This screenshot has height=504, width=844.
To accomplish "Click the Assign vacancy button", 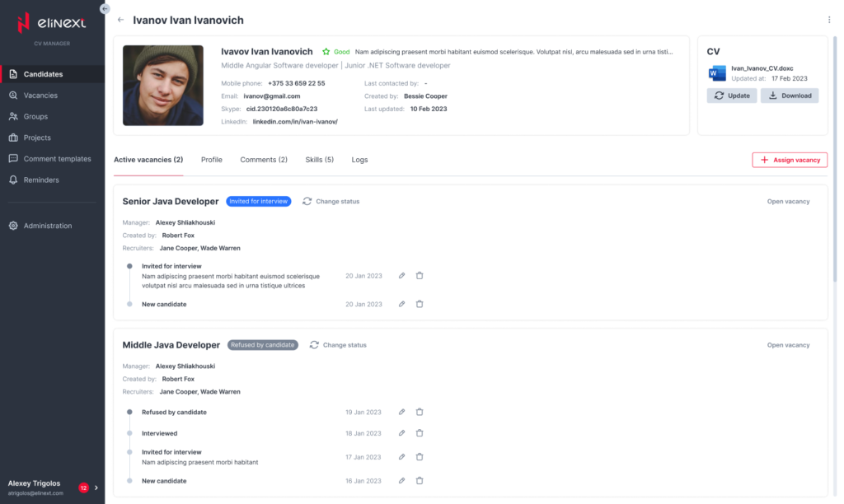I will (789, 160).
